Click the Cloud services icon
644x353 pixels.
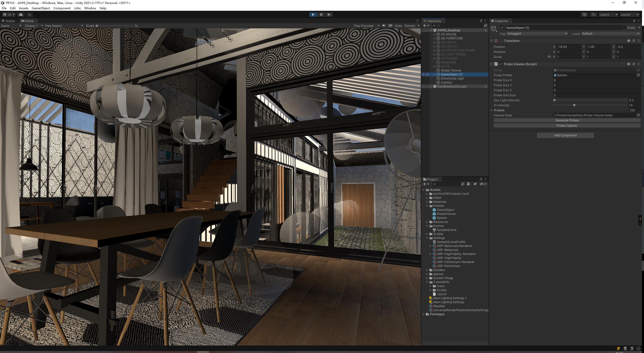pyautogui.click(x=21, y=15)
